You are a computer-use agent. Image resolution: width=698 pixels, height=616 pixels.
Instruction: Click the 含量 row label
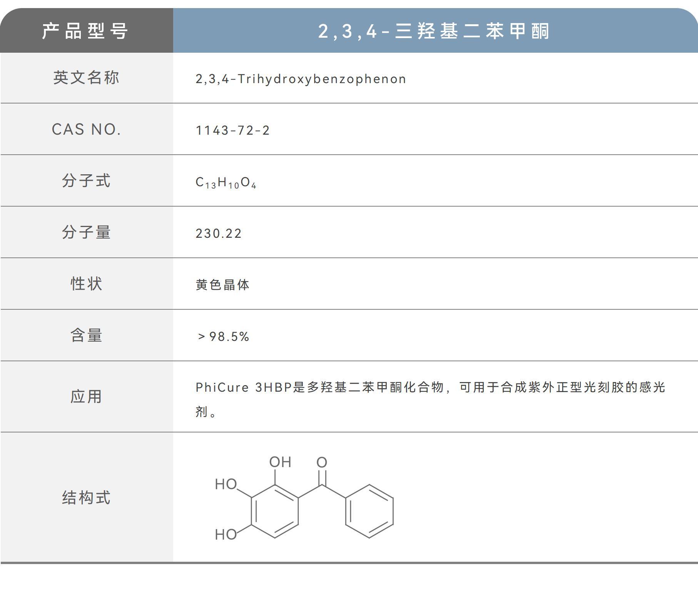pos(87,335)
